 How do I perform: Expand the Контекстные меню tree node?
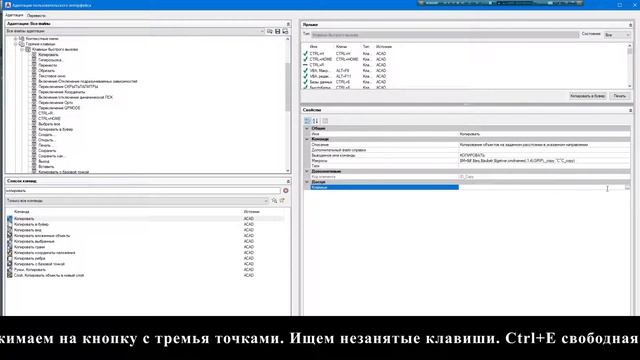[x=16, y=39]
